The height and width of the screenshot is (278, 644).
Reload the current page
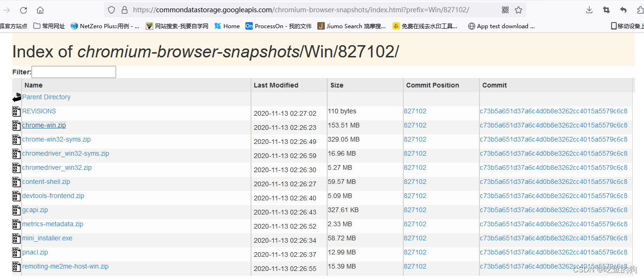[x=23, y=9]
